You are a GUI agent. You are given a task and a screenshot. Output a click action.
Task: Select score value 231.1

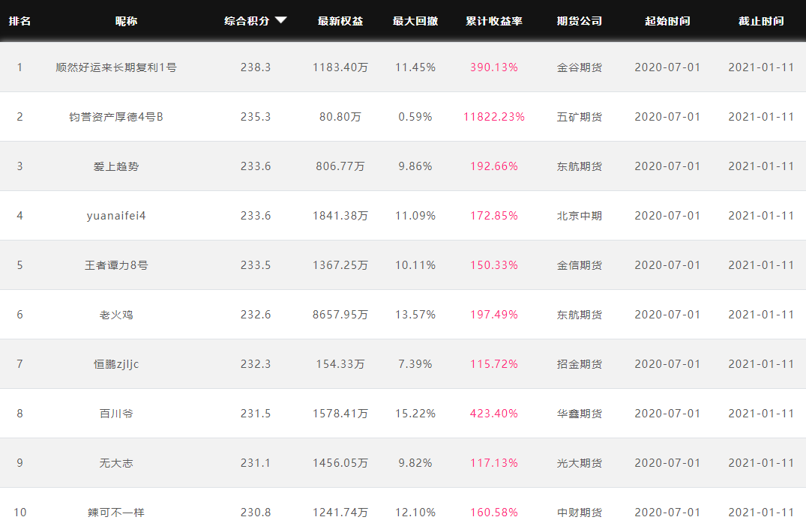pos(256,463)
